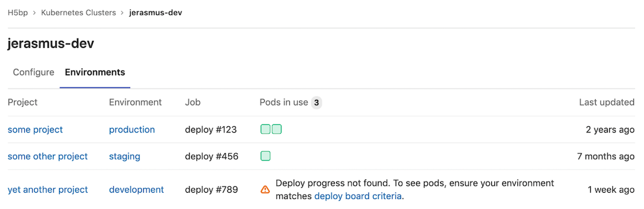This screenshot has height=209, width=644.
Task: Select the staging pod square
Action: click(x=266, y=156)
